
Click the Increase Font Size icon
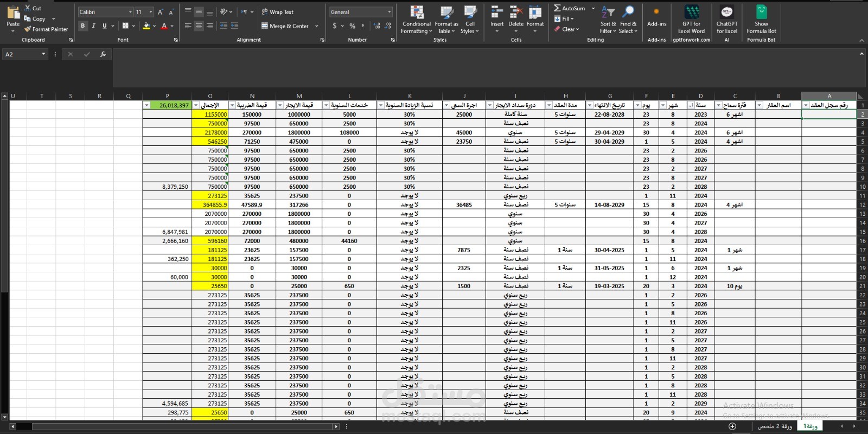pyautogui.click(x=160, y=12)
